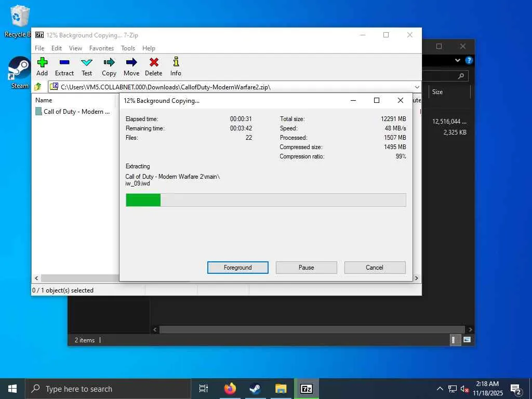Open Firefox from the taskbar

point(230,389)
